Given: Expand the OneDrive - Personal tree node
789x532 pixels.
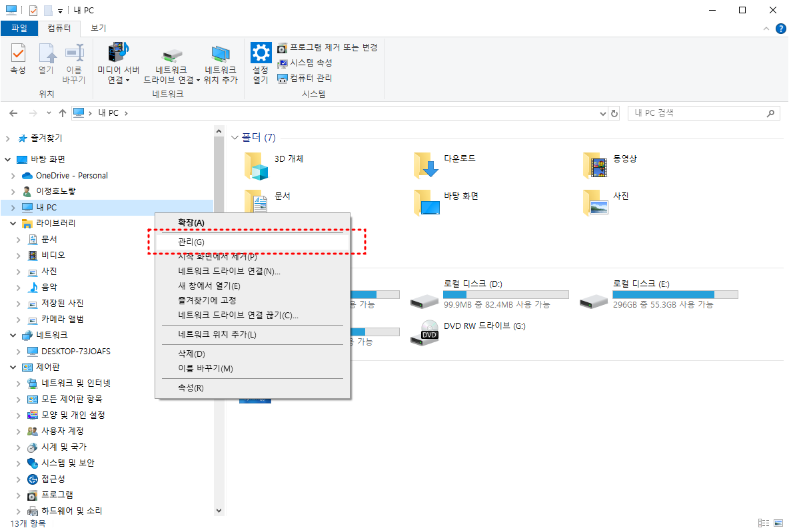Looking at the screenshot, I should pos(13,175).
